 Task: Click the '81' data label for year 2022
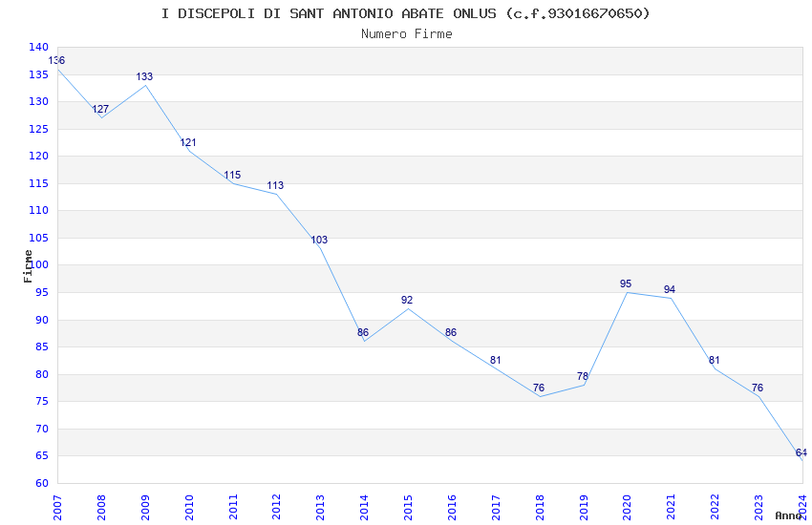[715, 360]
